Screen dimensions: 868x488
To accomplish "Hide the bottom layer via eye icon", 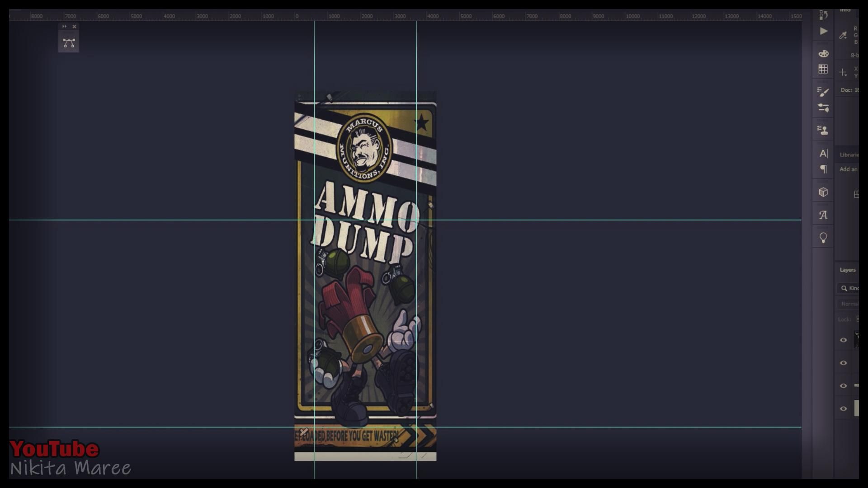I will click(843, 409).
